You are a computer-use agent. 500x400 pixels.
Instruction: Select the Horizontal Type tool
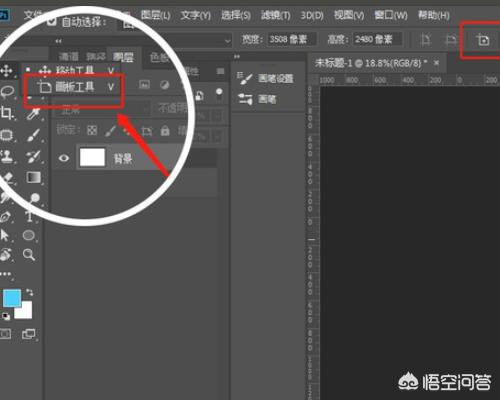click(x=29, y=217)
